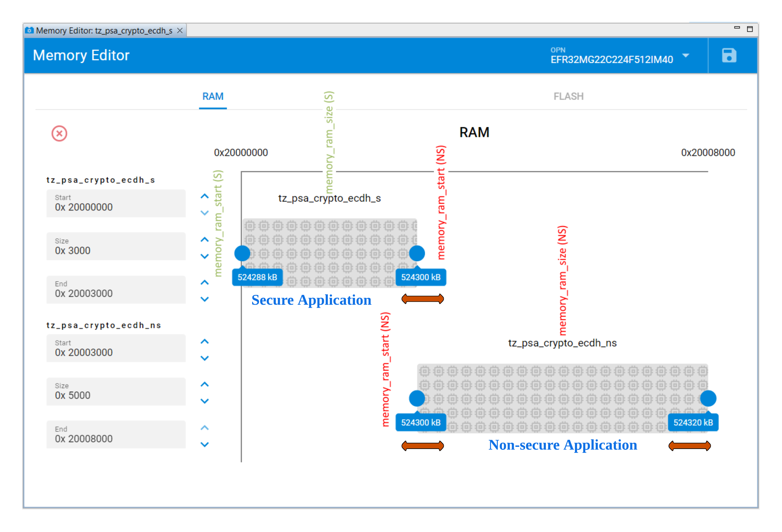Increase secure End 0x20003000 with up chevron
This screenshot has width=782, height=532.
[205, 283]
